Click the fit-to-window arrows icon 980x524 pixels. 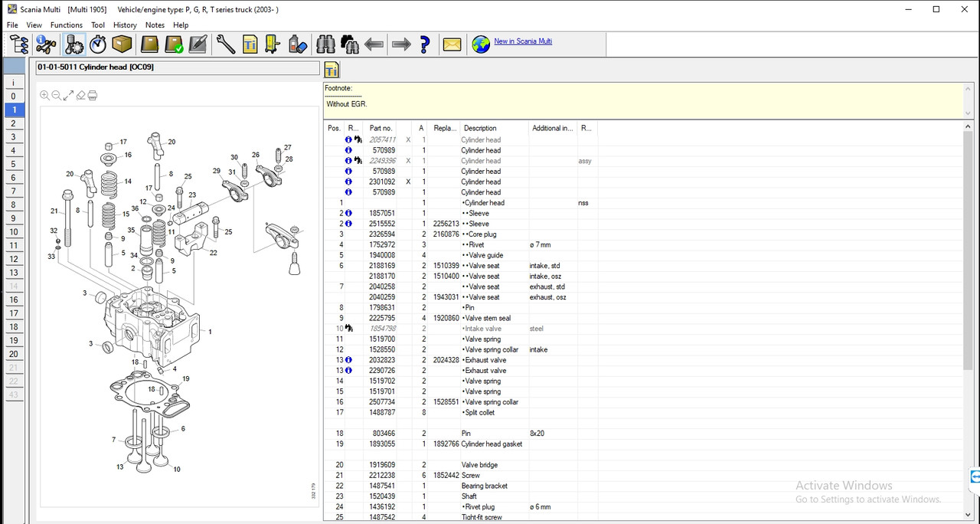click(68, 95)
